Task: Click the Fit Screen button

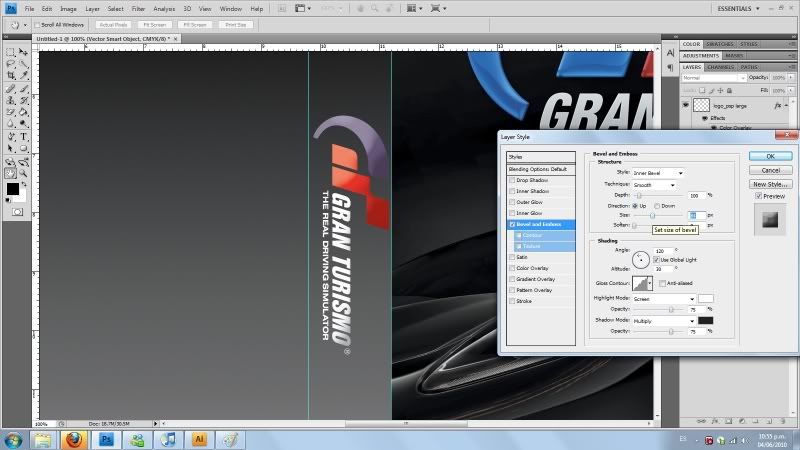Action: [x=155, y=24]
